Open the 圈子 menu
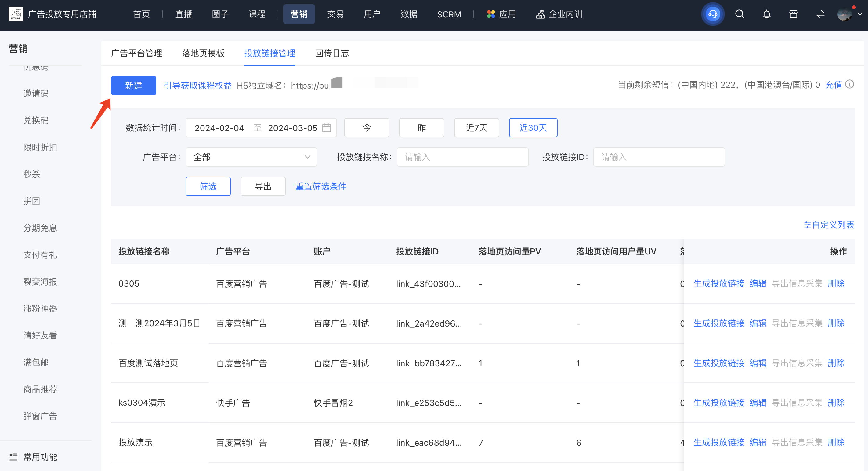This screenshot has width=868, height=471. 220,14
